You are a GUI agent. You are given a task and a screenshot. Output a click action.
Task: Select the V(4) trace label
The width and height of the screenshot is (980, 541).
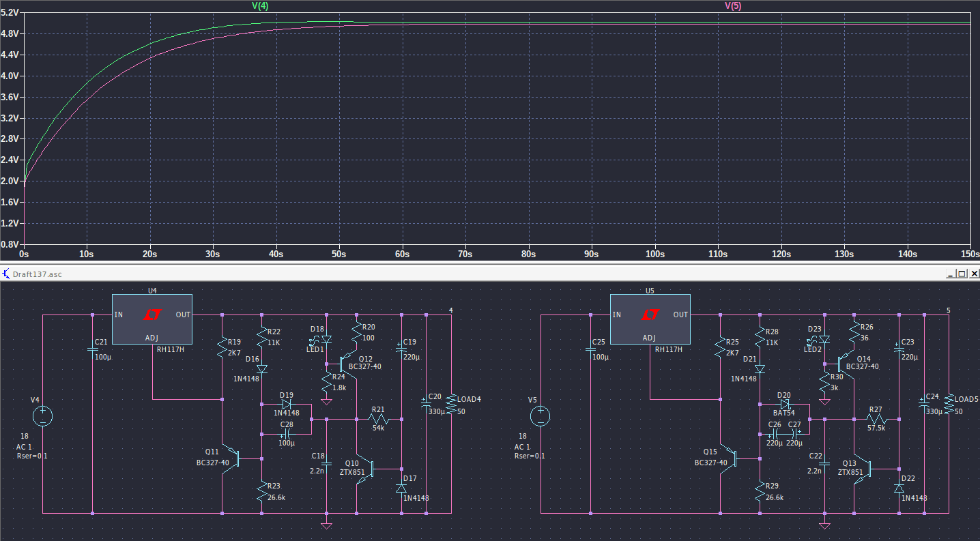click(x=260, y=5)
